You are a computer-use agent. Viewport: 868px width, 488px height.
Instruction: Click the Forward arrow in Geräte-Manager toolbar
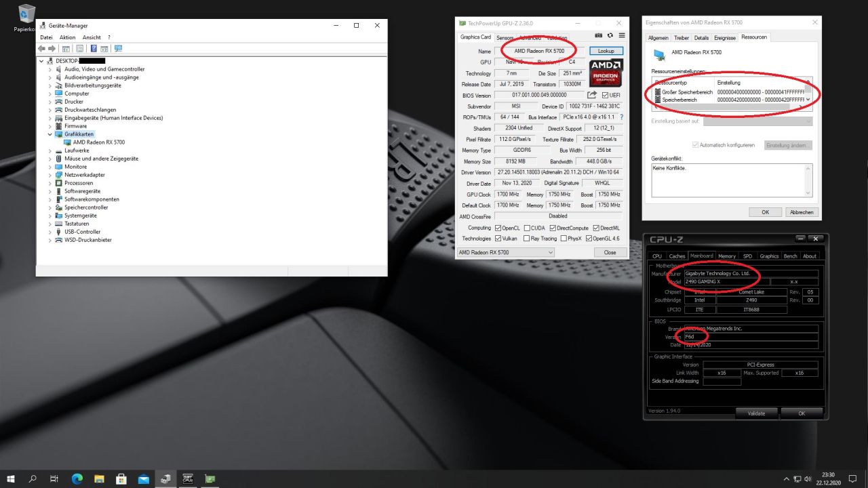52,49
